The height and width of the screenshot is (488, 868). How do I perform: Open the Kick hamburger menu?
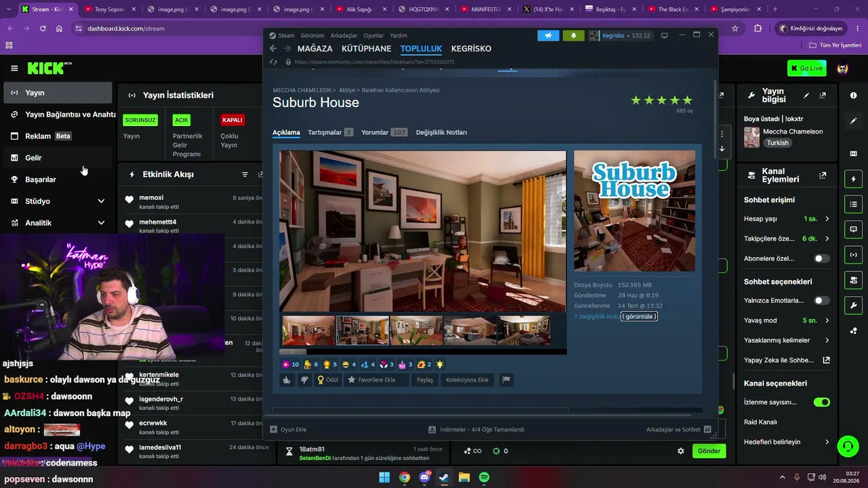click(14, 68)
